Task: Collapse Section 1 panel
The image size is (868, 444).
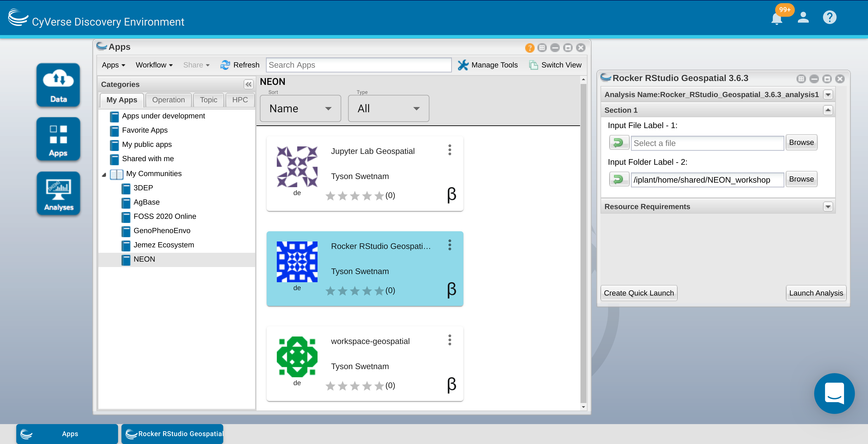Action: pyautogui.click(x=828, y=110)
